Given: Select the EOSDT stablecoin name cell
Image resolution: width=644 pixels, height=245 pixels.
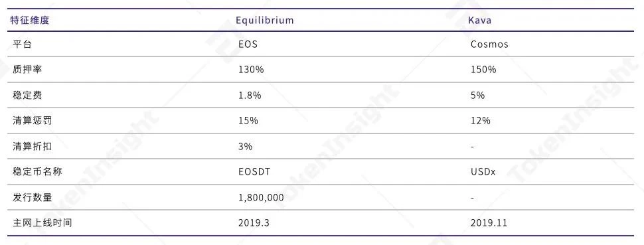Looking at the screenshot, I should pyautogui.click(x=254, y=172).
